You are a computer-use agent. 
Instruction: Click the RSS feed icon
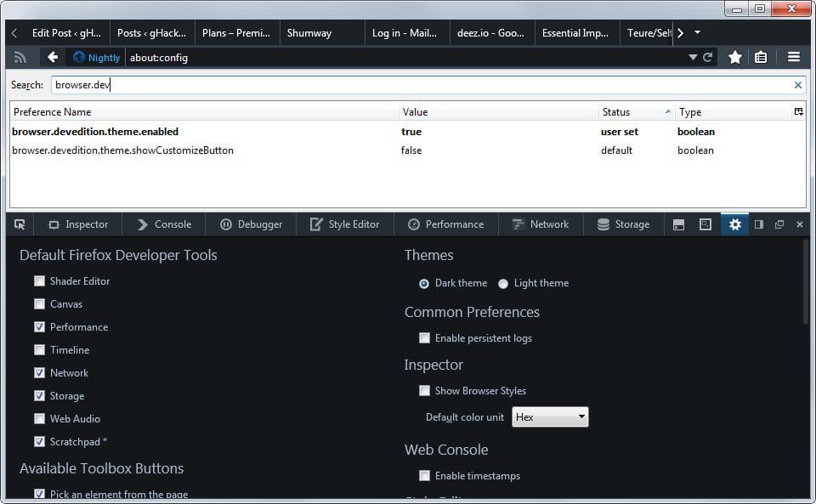[x=20, y=57]
